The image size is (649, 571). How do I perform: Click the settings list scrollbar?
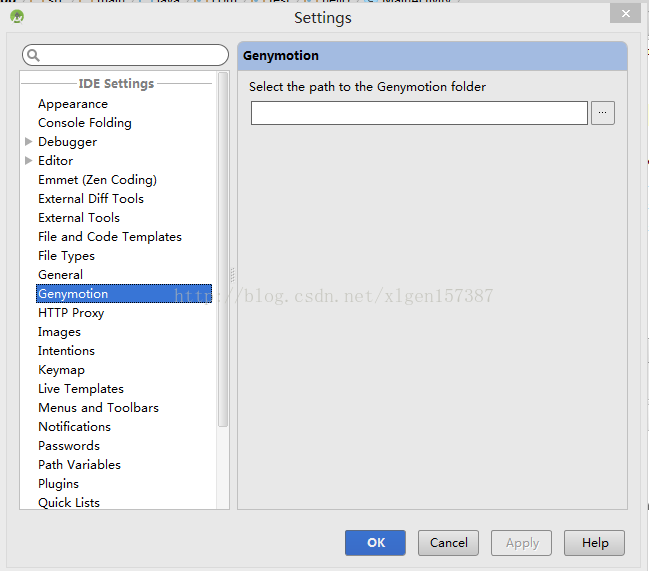223,250
